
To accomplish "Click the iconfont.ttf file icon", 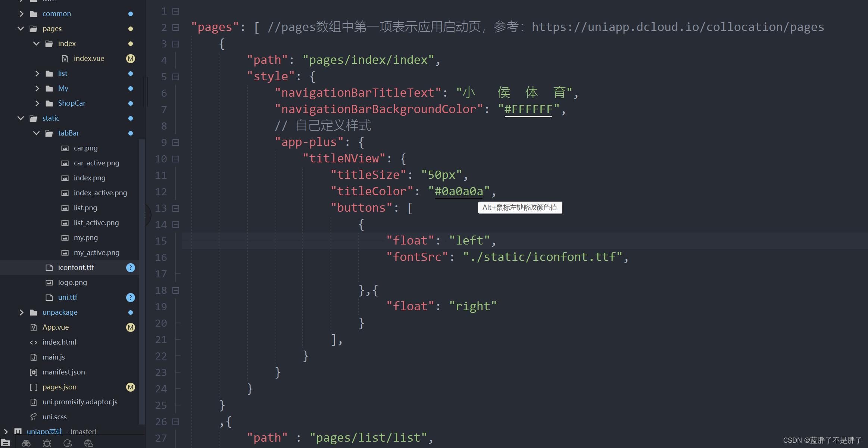I will [x=49, y=268].
